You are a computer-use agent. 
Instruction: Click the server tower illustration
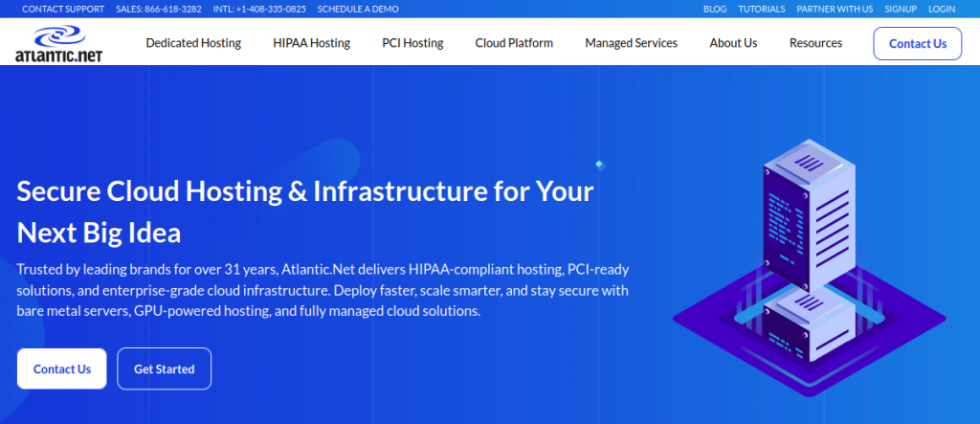pos(809,269)
